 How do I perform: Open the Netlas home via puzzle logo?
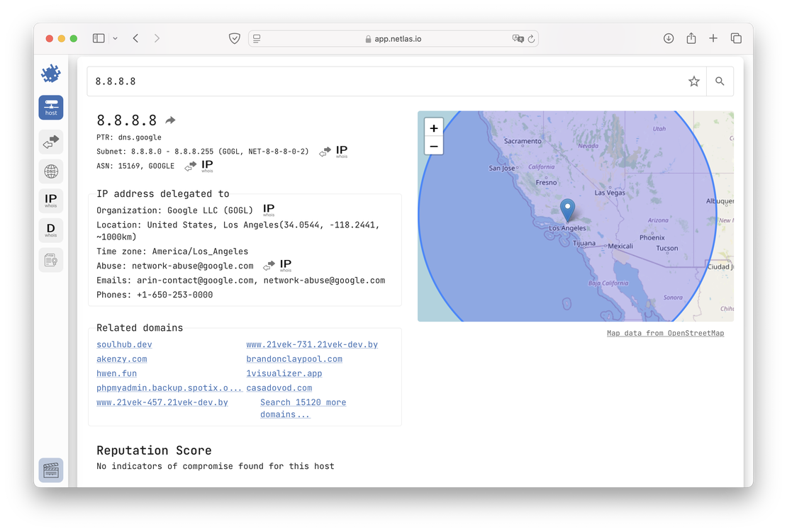[x=50, y=73]
